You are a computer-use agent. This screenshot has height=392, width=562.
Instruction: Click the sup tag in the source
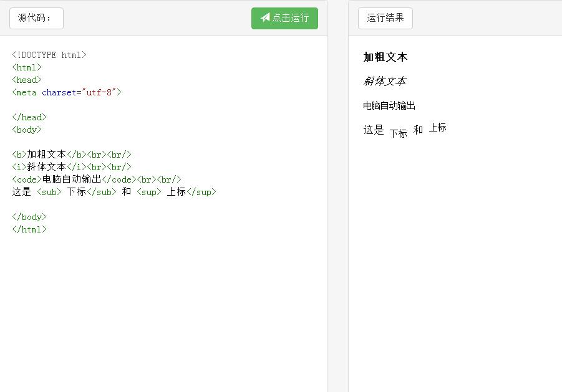tap(148, 192)
